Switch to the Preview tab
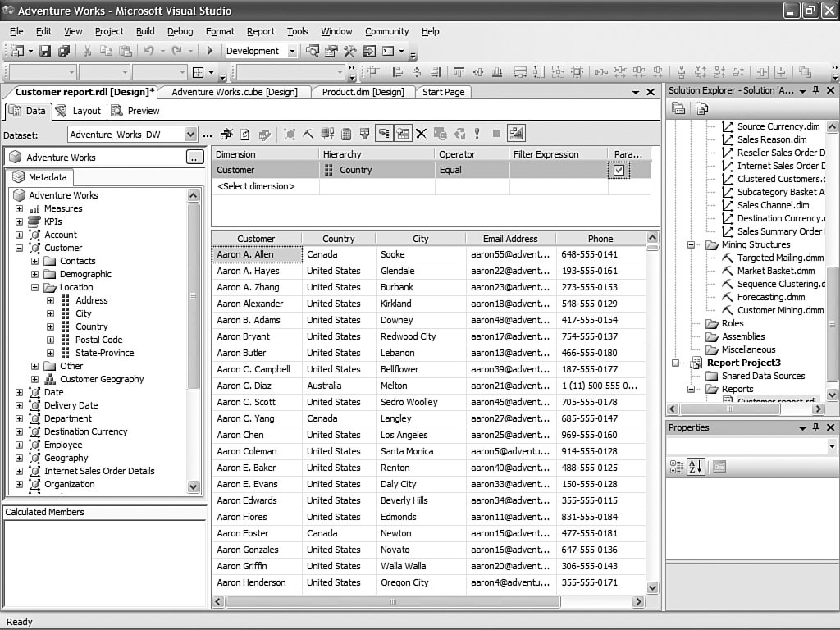This screenshot has height=630, width=840. coord(136,111)
